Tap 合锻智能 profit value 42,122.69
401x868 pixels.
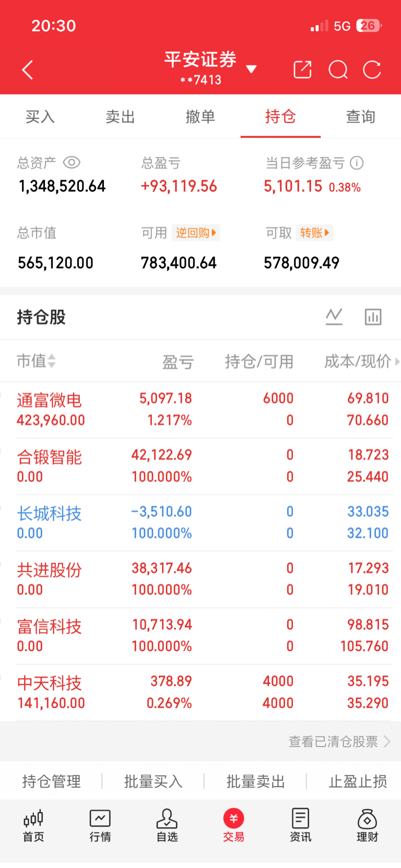(x=161, y=455)
